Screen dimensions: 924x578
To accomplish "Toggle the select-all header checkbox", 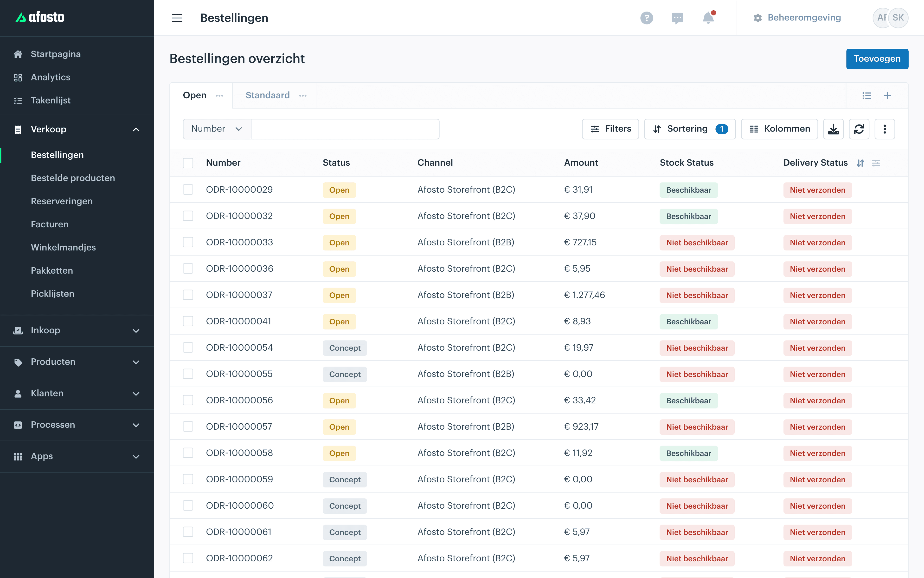I will tap(188, 163).
